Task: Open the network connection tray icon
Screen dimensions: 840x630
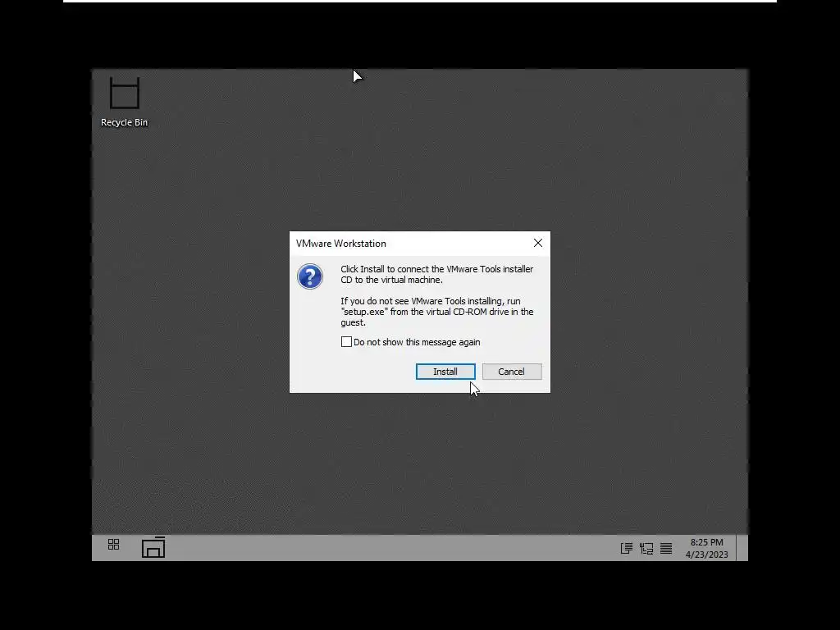Action: [x=646, y=548]
